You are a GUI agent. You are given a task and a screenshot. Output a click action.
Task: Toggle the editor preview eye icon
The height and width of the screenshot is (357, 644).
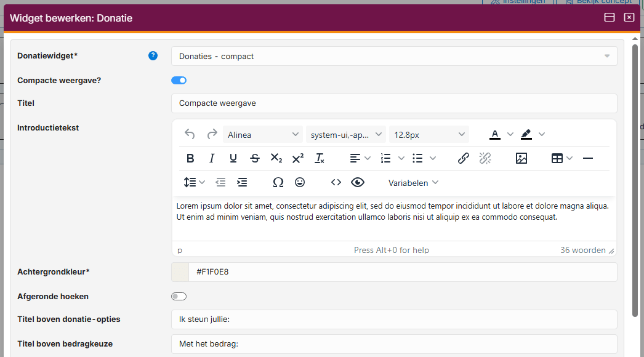point(358,182)
